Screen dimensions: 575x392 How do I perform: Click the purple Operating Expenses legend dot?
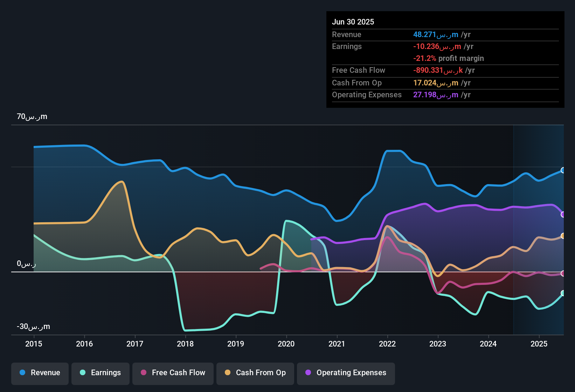point(308,373)
